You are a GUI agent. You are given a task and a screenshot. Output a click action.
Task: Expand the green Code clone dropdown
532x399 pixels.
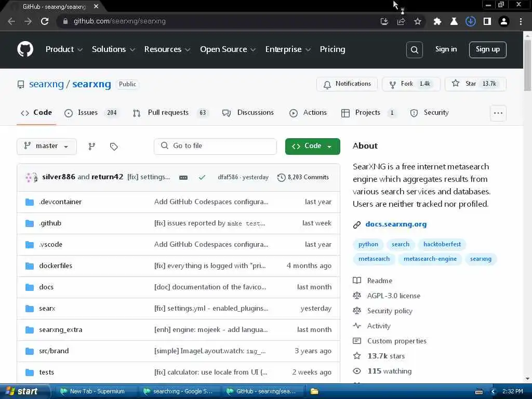tap(312, 146)
